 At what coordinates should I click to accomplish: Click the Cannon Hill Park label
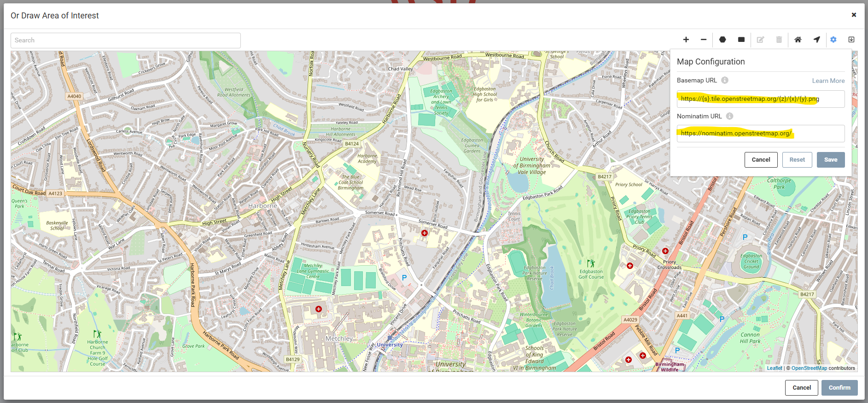point(750,338)
